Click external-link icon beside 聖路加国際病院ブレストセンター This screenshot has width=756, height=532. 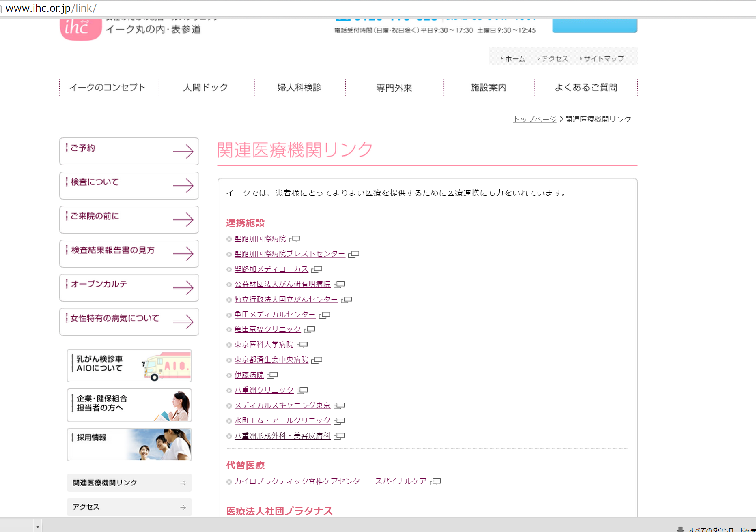click(354, 254)
